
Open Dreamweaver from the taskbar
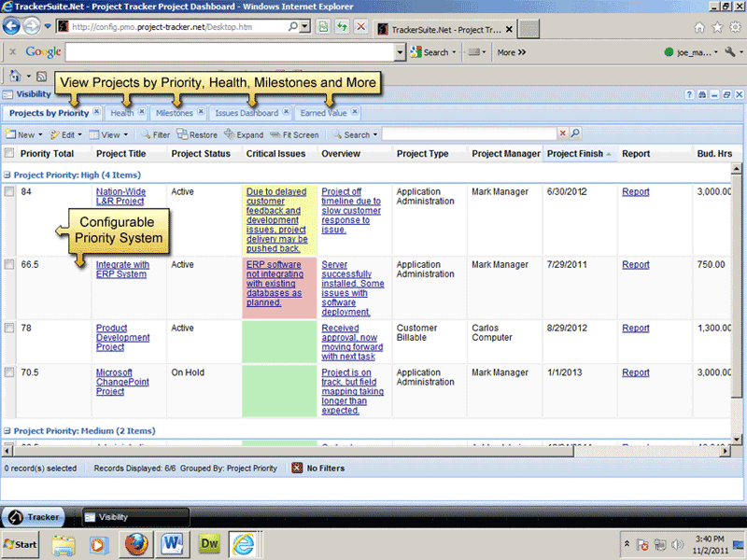209,543
